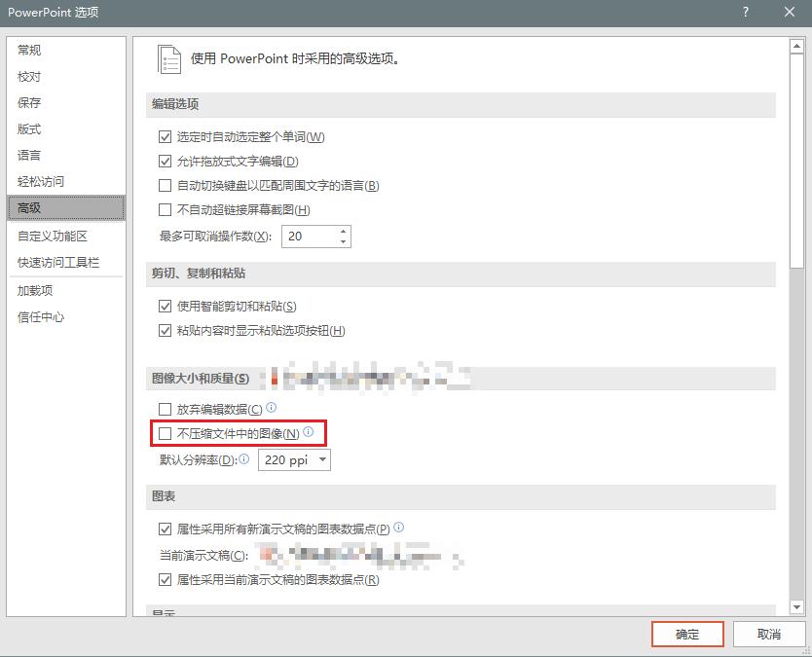Viewport: 812px width, 657px height.
Task: Disable 粘贴内容时显示粘贴选项按钮
Action: (165, 330)
